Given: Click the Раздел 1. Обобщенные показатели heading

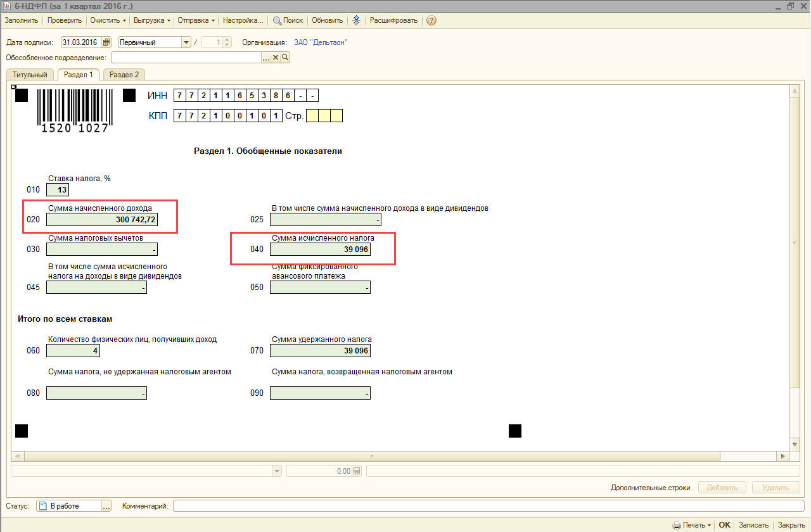Looking at the screenshot, I should point(268,151).
